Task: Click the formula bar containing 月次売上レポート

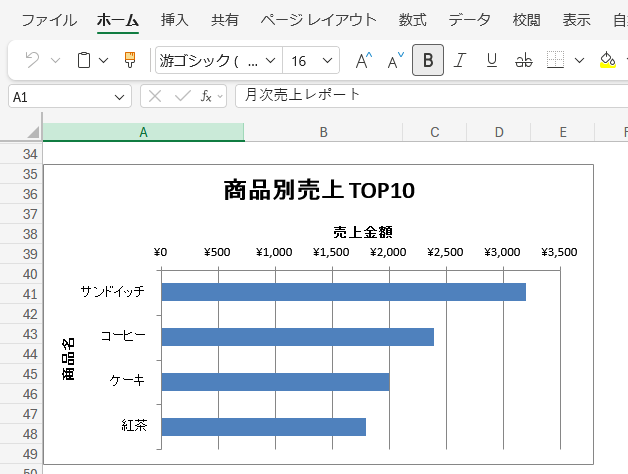Action: tap(431, 96)
